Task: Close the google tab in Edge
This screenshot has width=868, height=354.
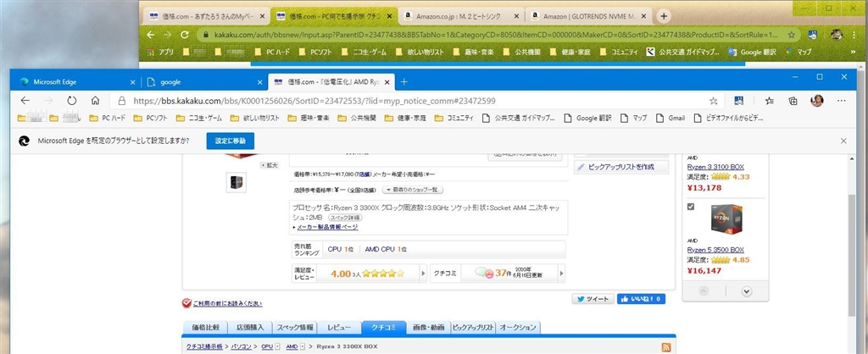Action: pyautogui.click(x=259, y=82)
